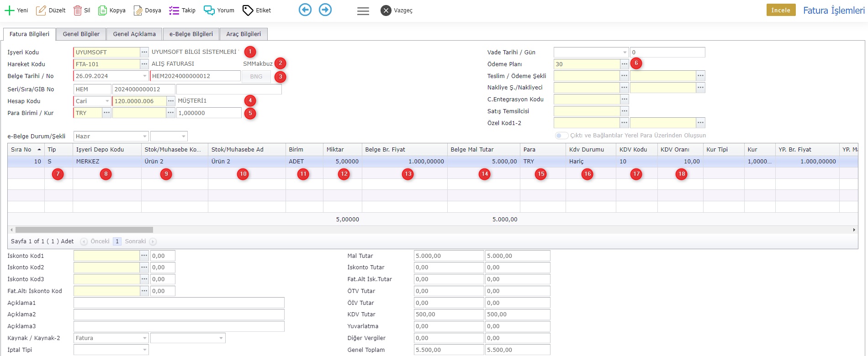Image resolution: width=868 pixels, height=356 pixels.
Task: Click the Vazgeç cancel icon
Action: pos(386,10)
